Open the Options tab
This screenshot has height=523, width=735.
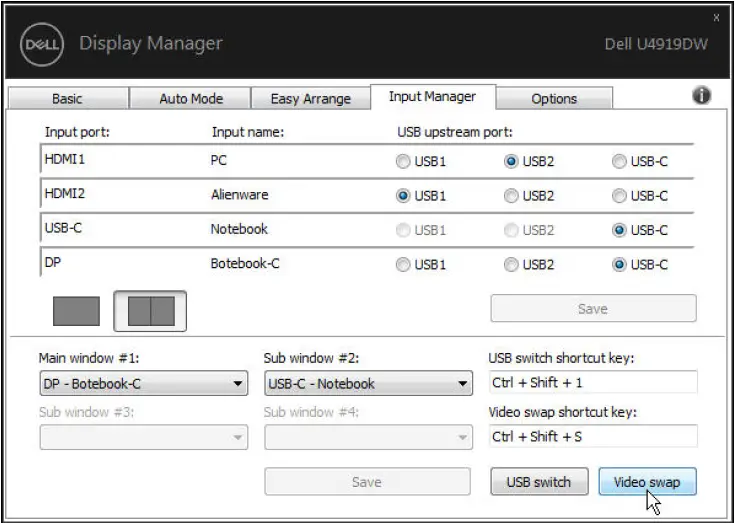pos(554,99)
